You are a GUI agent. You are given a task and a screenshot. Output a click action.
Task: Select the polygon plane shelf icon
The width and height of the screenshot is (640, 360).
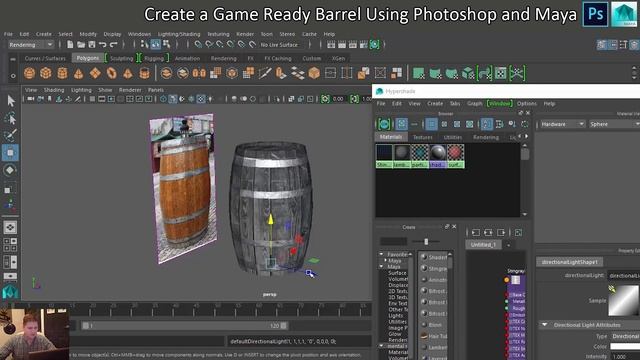pyautogui.click(x=95, y=73)
